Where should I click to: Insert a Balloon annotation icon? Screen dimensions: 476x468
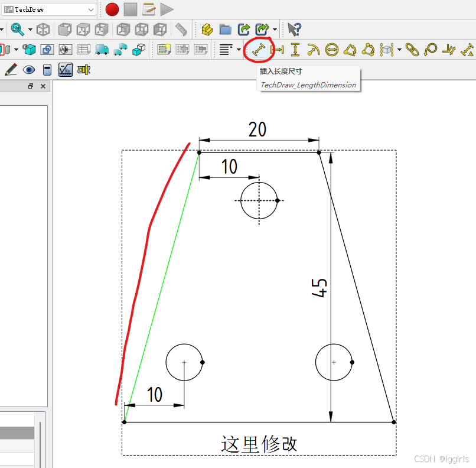(431, 50)
